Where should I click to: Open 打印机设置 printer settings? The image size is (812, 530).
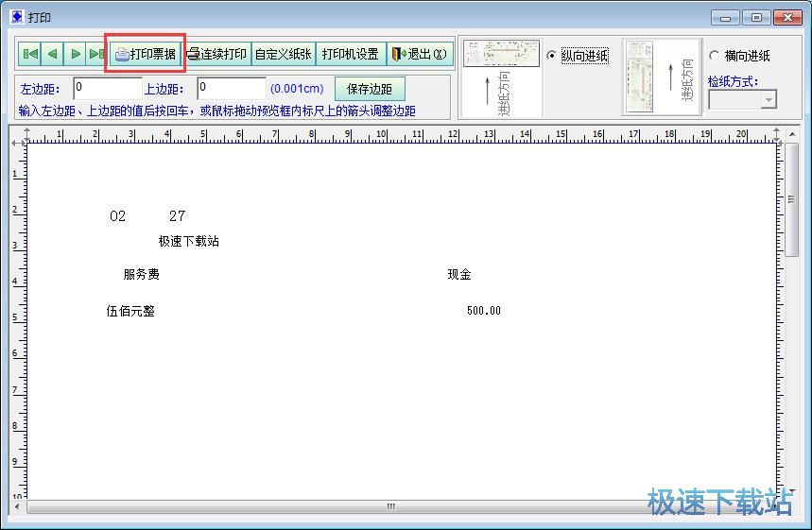[351, 54]
